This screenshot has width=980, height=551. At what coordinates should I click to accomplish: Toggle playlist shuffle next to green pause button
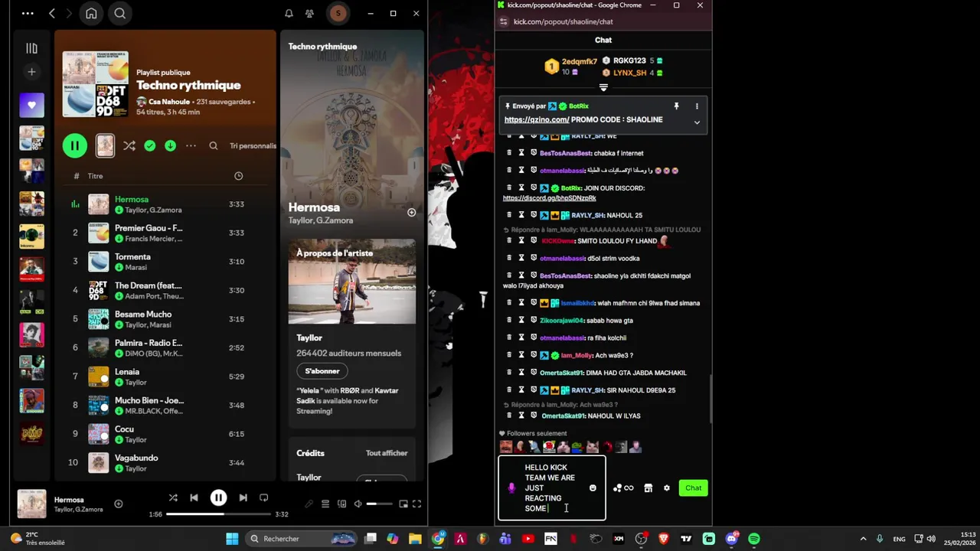coord(129,145)
